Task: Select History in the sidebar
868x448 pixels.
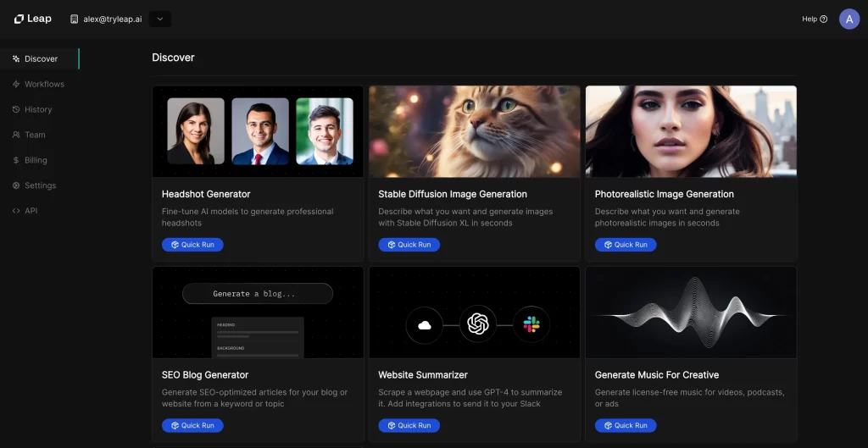Action: [38, 109]
